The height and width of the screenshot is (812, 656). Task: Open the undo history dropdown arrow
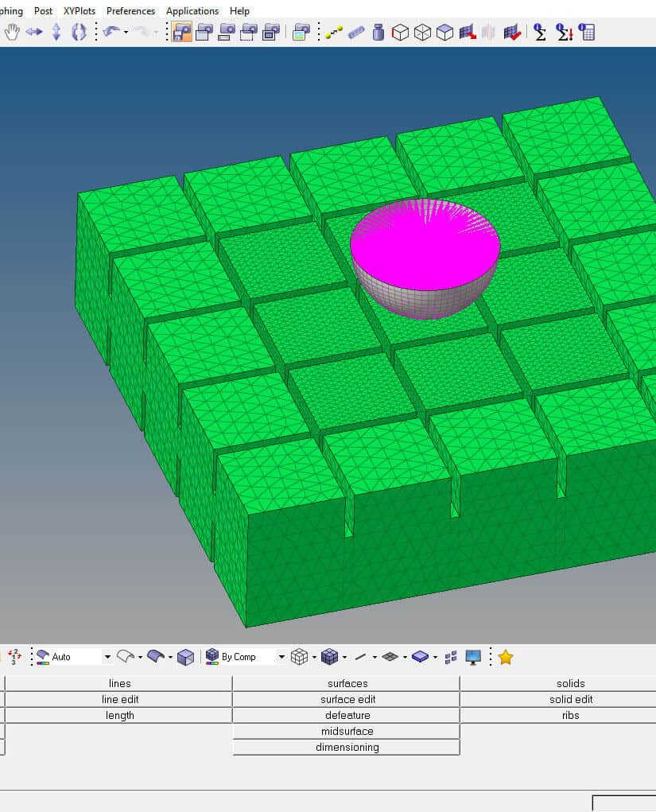click(126, 33)
